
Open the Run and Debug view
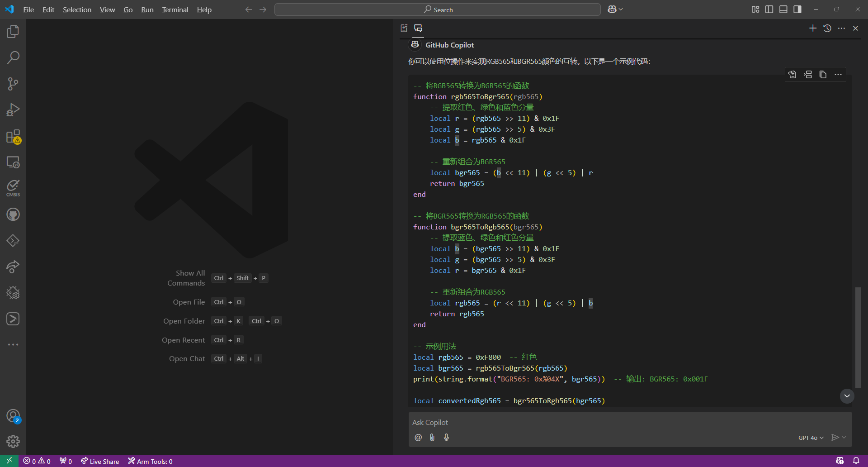(13, 110)
